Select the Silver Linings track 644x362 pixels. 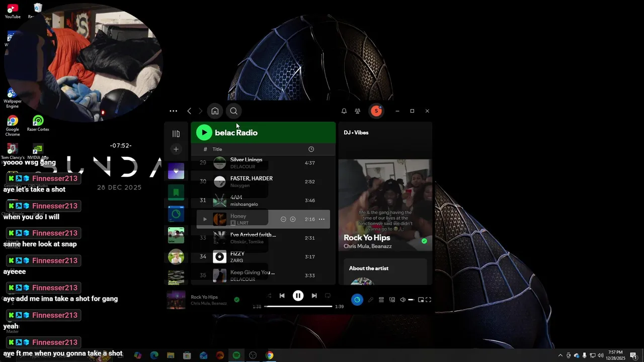[x=263, y=163]
